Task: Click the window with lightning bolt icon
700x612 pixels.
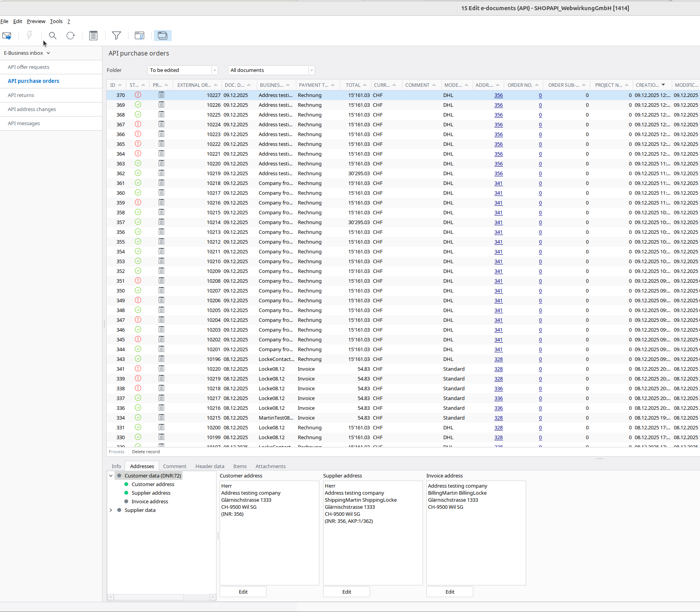Action: (140, 36)
